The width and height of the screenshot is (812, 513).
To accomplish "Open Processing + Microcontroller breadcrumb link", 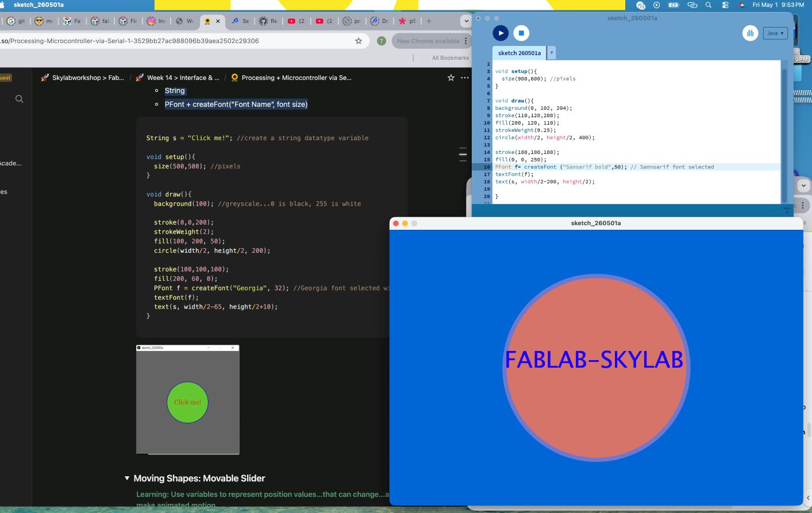I will pos(291,78).
